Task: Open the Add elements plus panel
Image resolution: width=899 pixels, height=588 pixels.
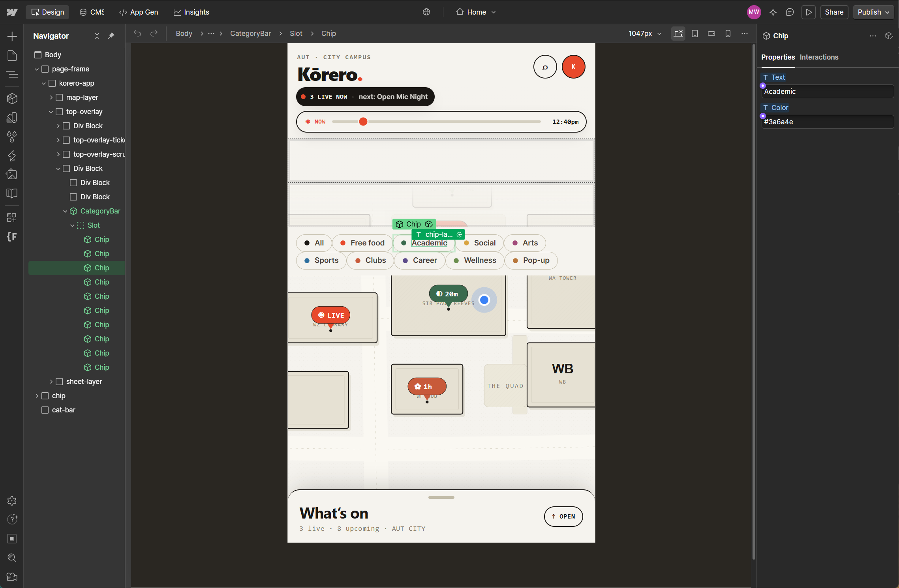Action: [x=12, y=36]
